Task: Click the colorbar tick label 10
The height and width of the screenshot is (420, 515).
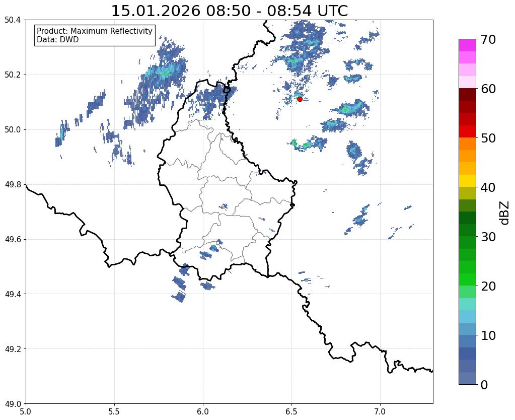Action: [x=488, y=335]
